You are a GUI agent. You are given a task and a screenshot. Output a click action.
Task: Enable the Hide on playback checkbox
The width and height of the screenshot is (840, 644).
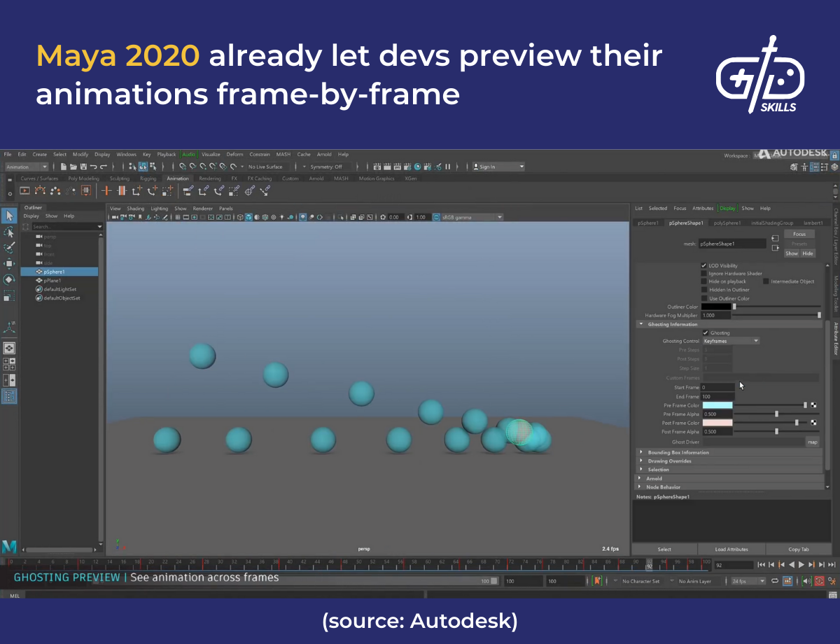click(x=703, y=281)
